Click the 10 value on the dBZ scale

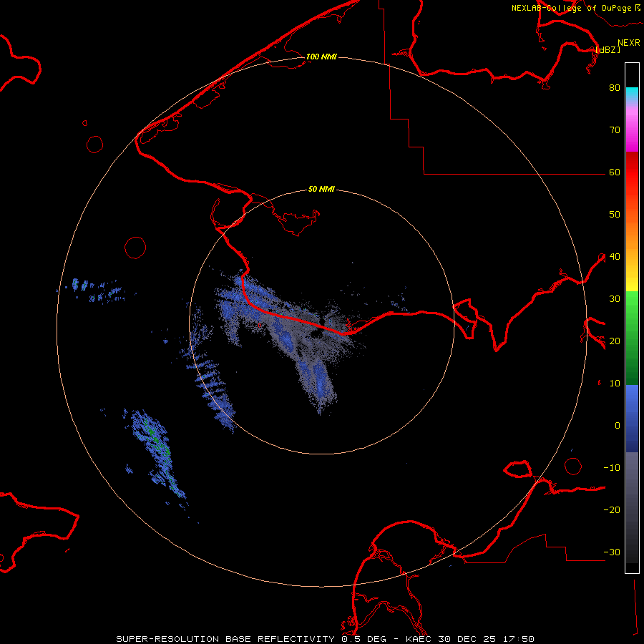coord(615,384)
